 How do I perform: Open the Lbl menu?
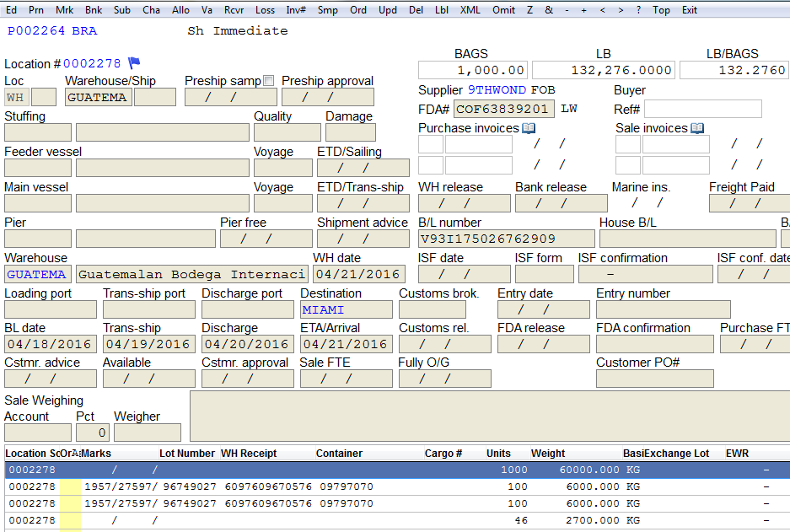tap(442, 10)
